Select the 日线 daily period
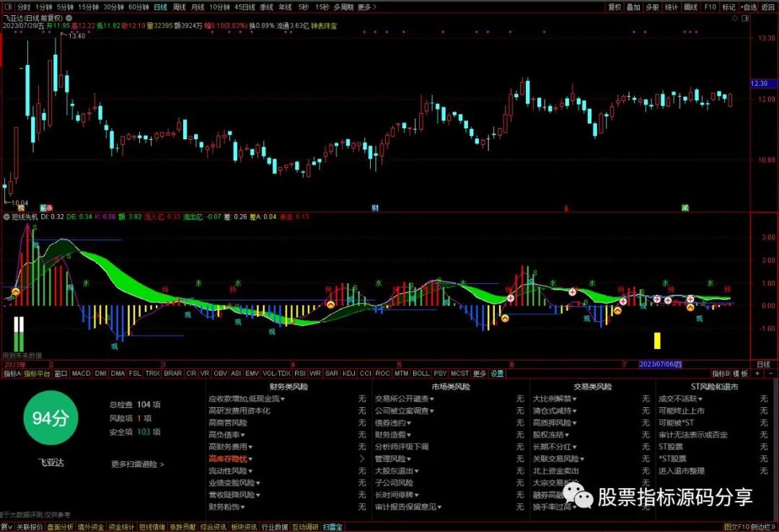Screen dimensions: 779x532 [160, 7]
